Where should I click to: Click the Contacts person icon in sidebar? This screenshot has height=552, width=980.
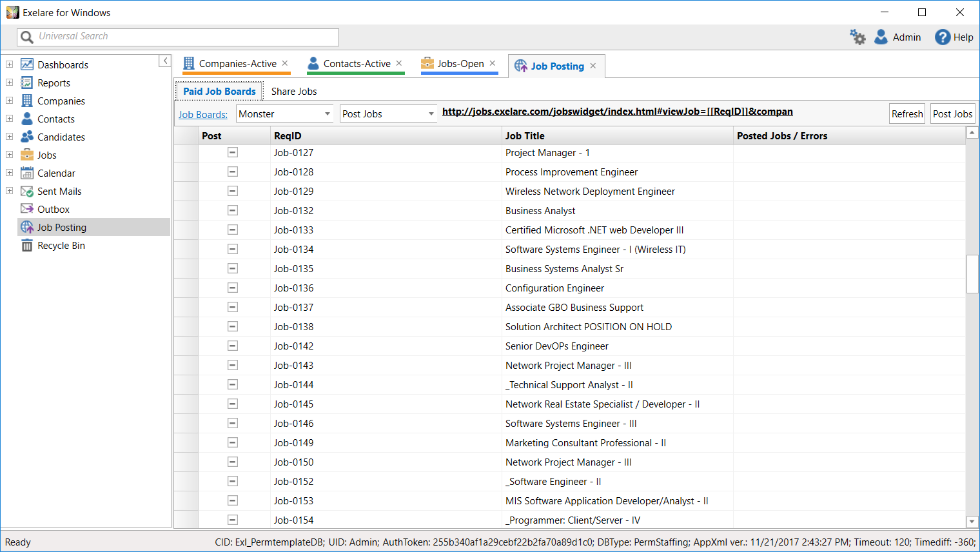pyautogui.click(x=27, y=119)
